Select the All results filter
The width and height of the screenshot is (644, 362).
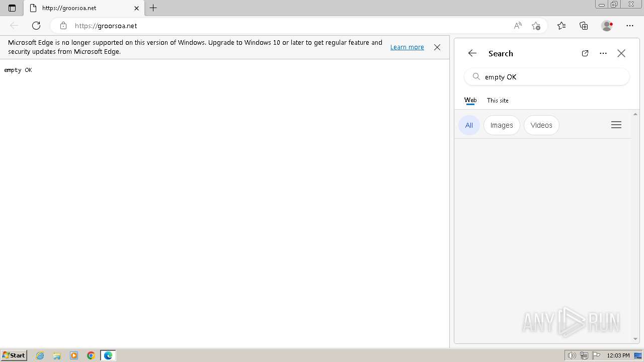tap(469, 125)
